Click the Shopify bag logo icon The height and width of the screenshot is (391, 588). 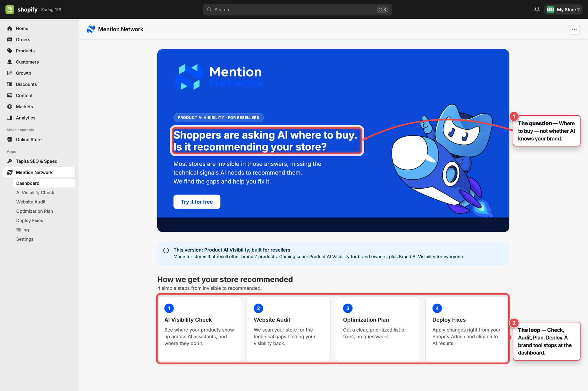(10, 9)
